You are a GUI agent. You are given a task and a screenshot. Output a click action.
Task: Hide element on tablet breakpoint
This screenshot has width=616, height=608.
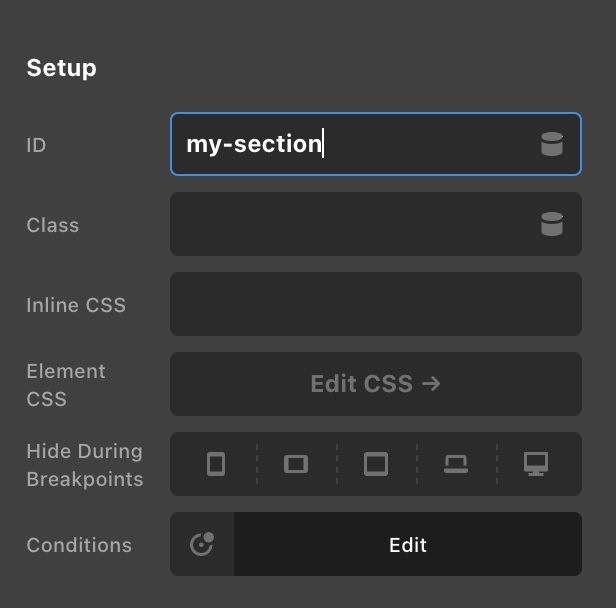[x=376, y=464]
